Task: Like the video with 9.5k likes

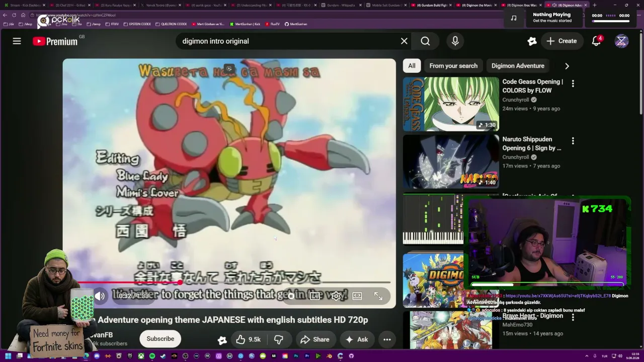Action: (249, 339)
